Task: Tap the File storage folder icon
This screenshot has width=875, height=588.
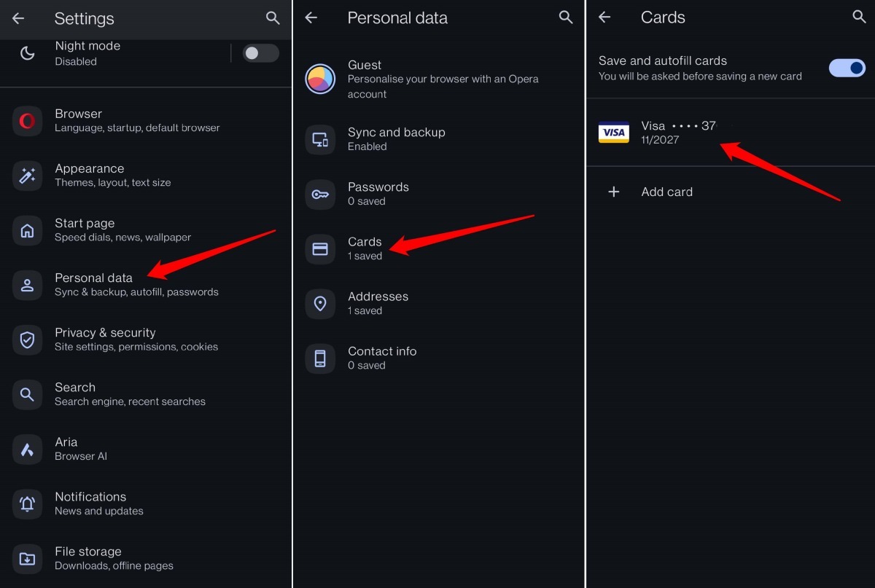Action: tap(27, 559)
